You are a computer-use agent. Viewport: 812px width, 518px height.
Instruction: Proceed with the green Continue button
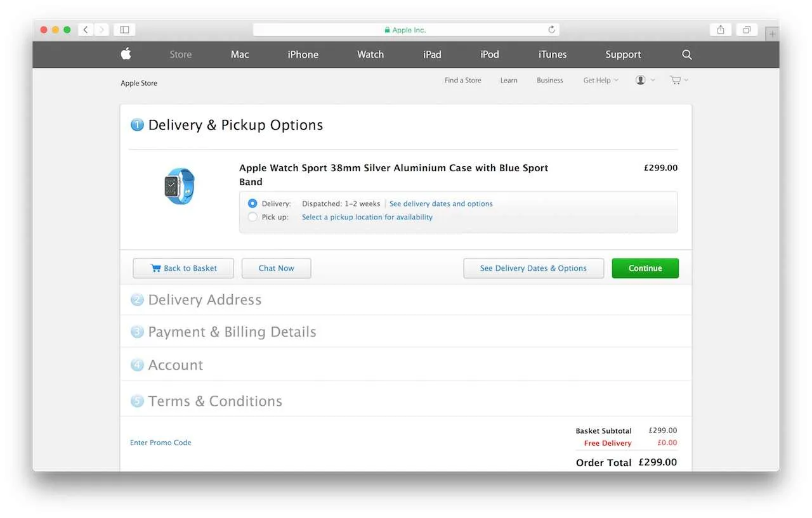click(645, 268)
